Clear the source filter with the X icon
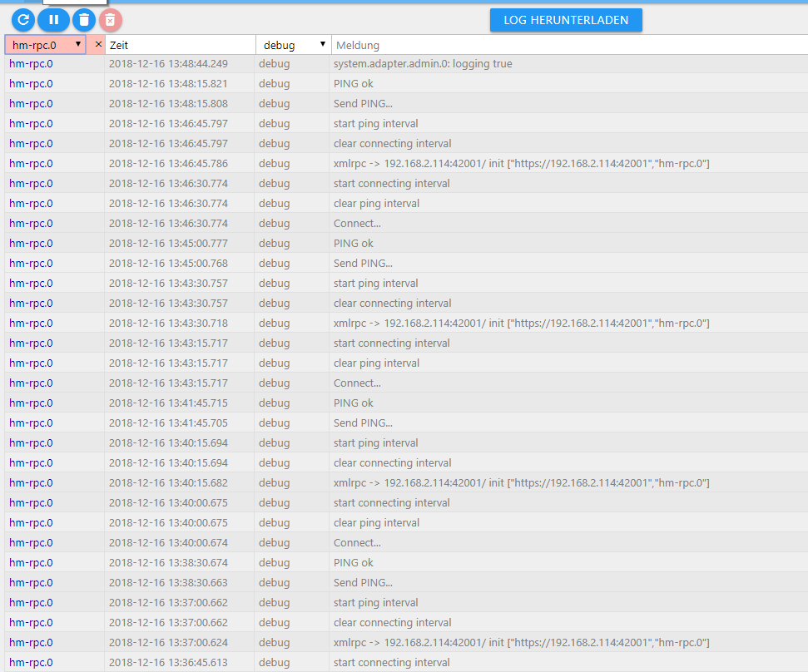This screenshot has height=672, width=808. click(x=98, y=44)
